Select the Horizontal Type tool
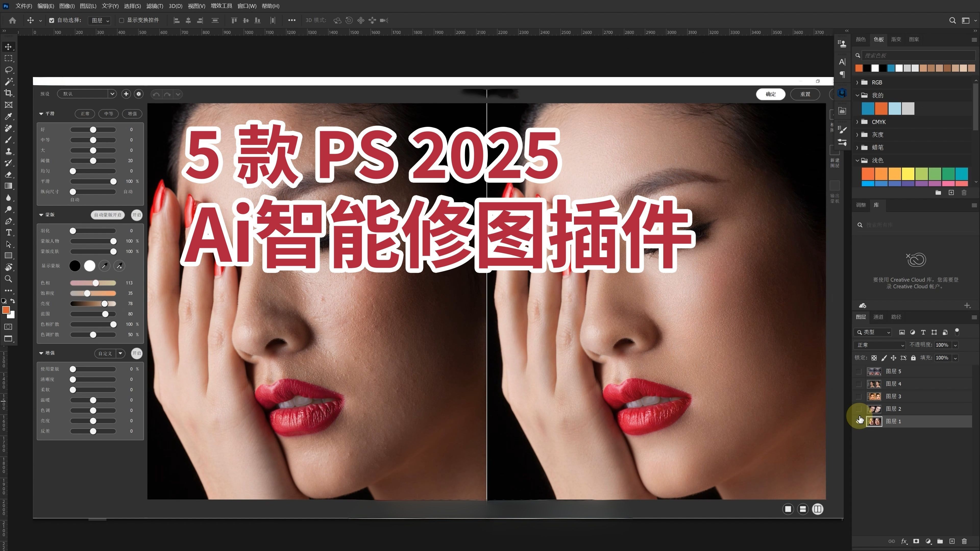 [9, 233]
